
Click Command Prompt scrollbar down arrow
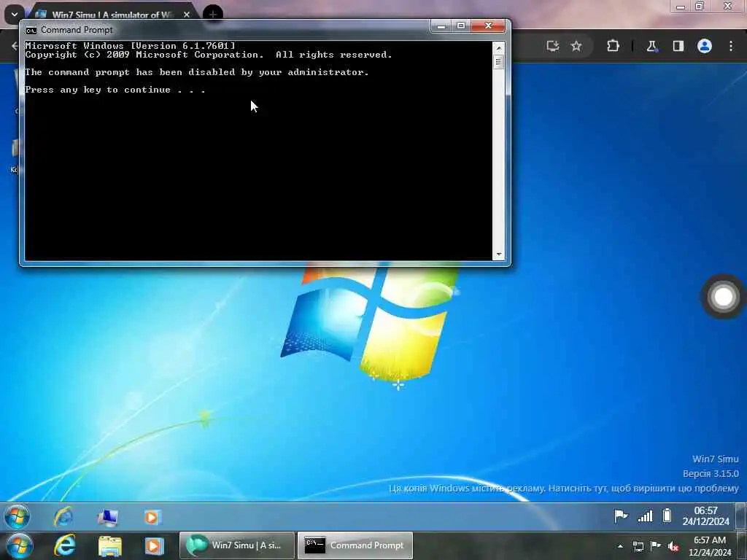tap(499, 254)
